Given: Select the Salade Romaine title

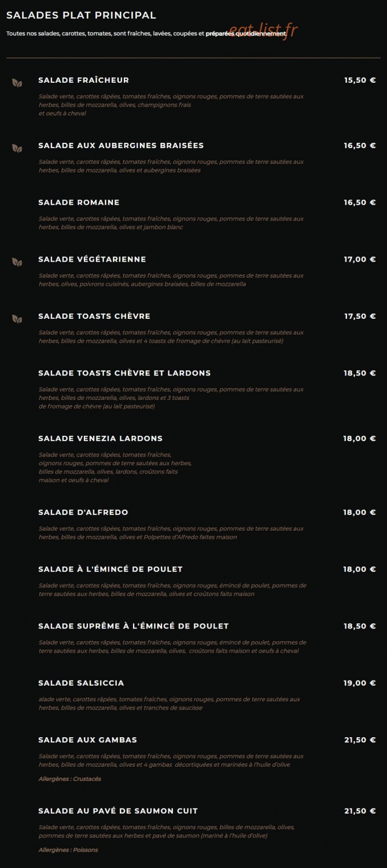Looking at the screenshot, I should click(x=79, y=203).
